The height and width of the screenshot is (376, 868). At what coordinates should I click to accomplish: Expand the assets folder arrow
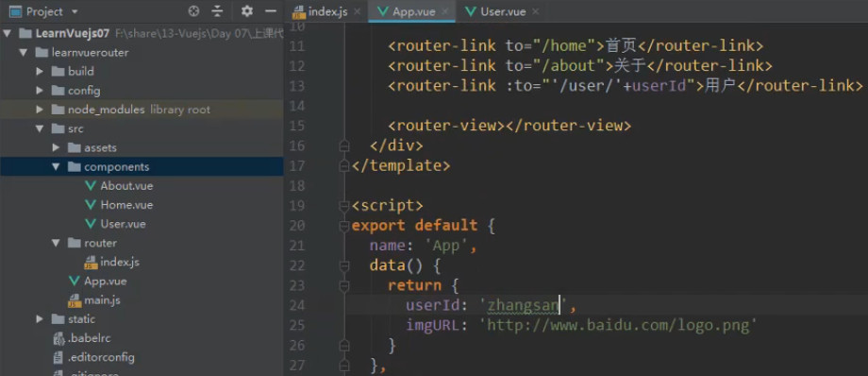click(x=56, y=147)
